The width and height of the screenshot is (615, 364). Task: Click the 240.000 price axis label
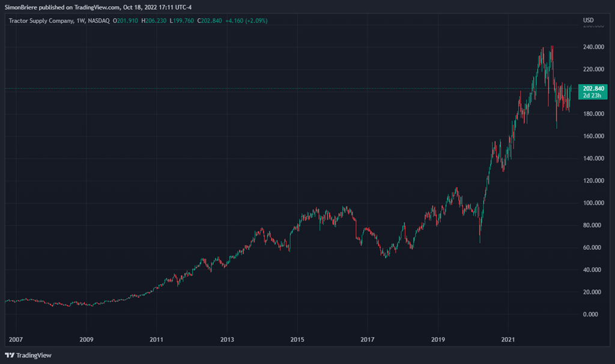point(593,47)
